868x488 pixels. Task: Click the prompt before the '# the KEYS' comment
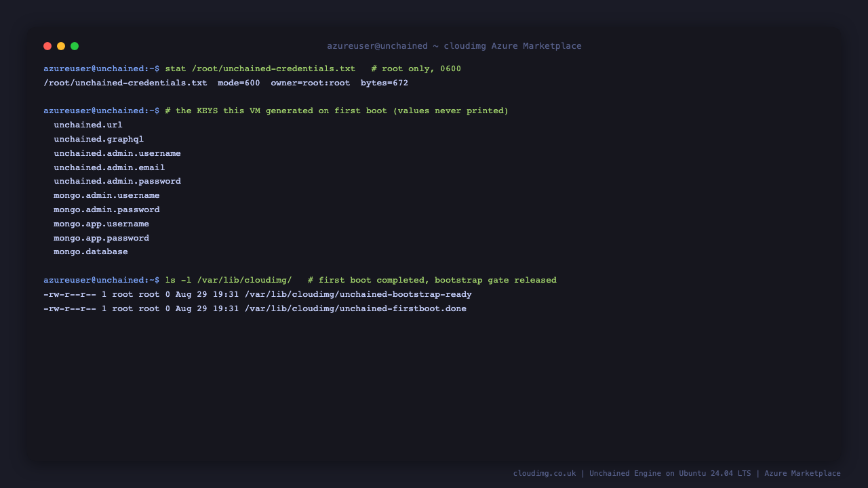[x=102, y=111]
